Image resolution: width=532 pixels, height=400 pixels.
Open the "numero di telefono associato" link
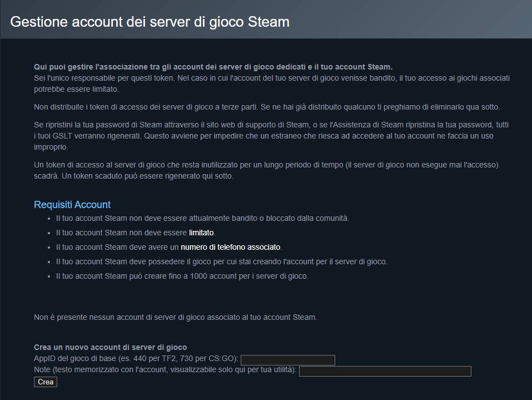(x=230, y=246)
